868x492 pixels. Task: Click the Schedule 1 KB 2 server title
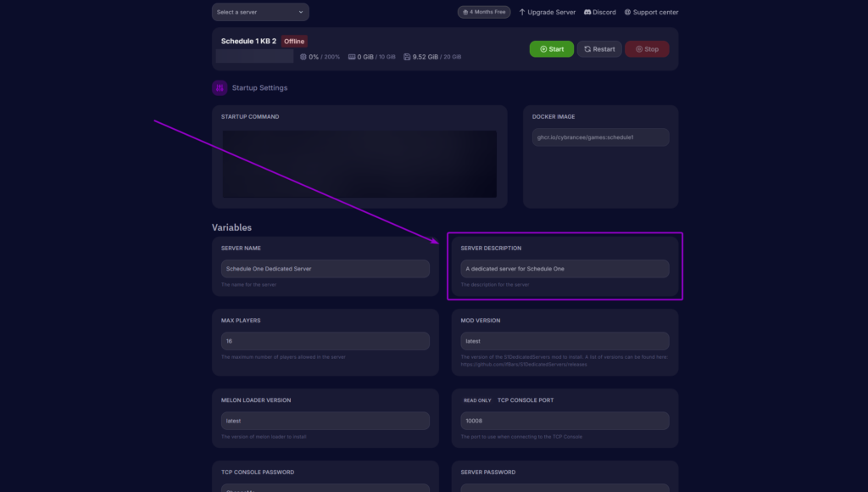248,42
